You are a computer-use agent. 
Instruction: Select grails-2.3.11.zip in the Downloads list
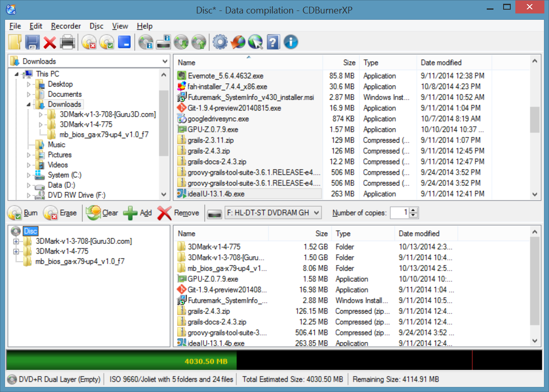point(211,140)
